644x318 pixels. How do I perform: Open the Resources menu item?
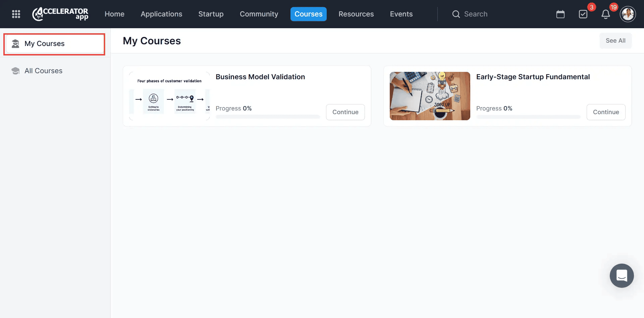(356, 14)
